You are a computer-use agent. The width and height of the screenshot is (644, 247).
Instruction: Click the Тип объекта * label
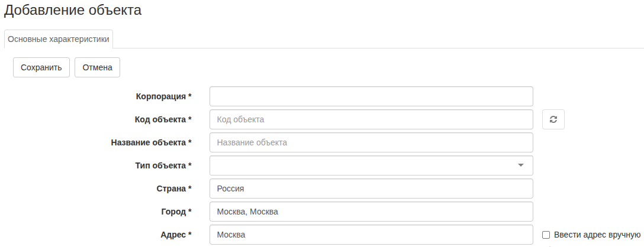[x=163, y=165]
